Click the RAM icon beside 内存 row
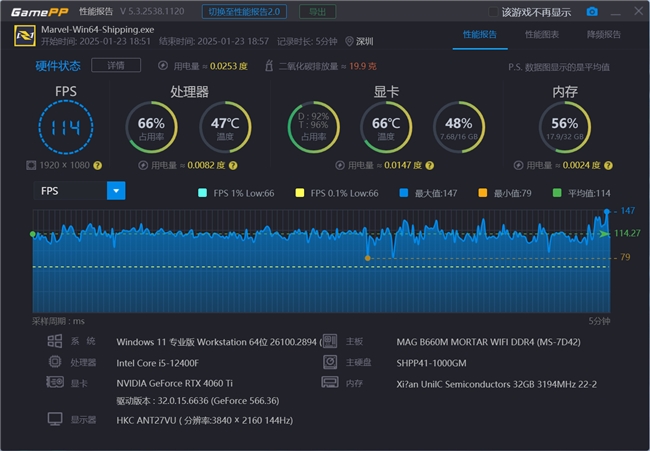The image size is (650, 451). tap(330, 382)
